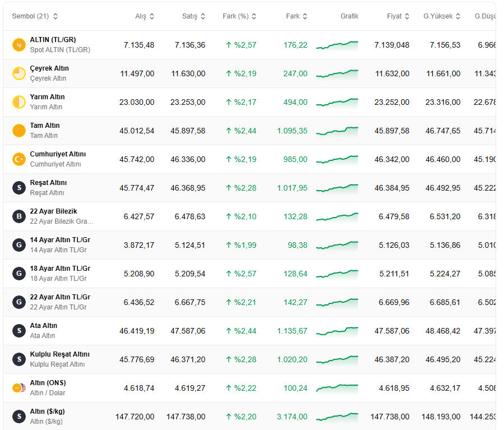Open the Kulplu Reşat Altını link

(60, 354)
